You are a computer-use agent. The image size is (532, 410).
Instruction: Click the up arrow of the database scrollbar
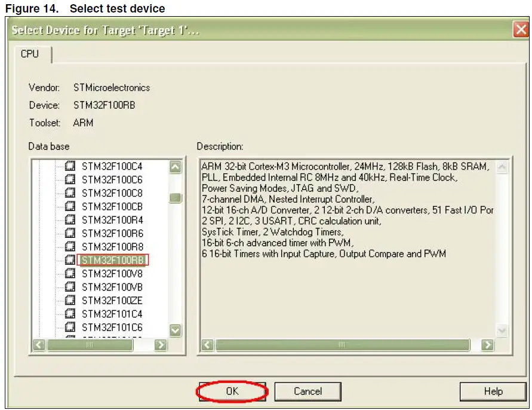pyautogui.click(x=176, y=167)
